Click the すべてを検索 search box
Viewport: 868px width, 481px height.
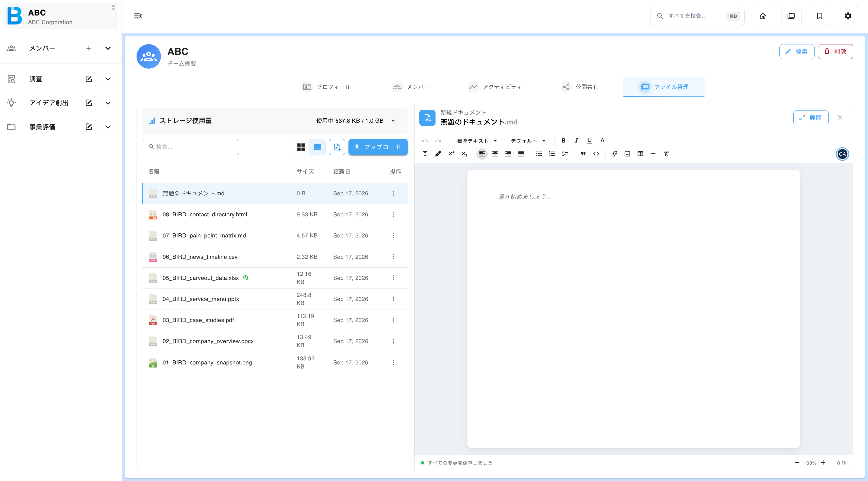697,16
